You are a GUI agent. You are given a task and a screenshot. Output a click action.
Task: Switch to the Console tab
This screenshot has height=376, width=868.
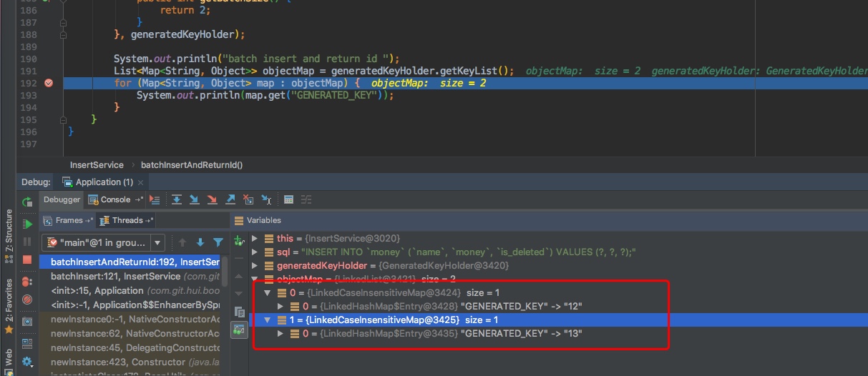[114, 200]
